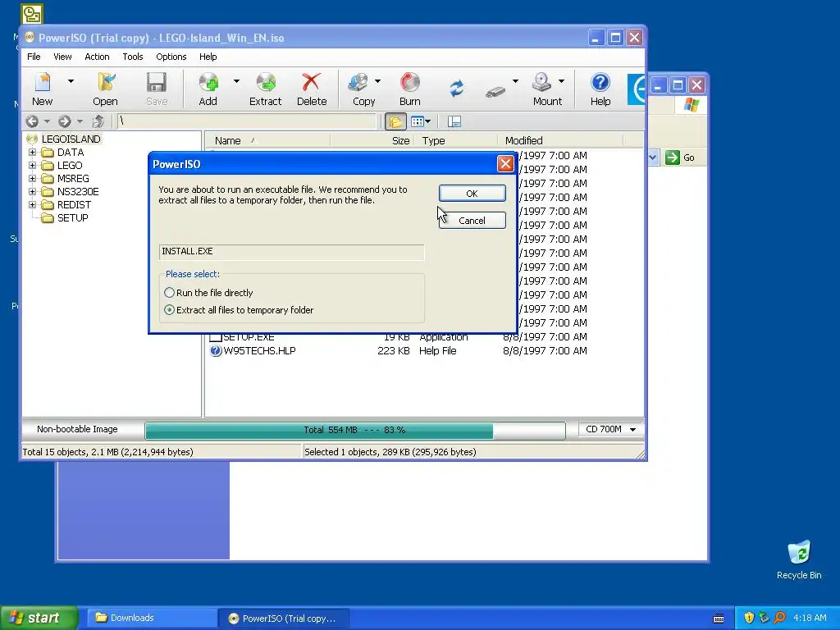Open the File menu
The height and width of the screenshot is (630, 840).
34,57
